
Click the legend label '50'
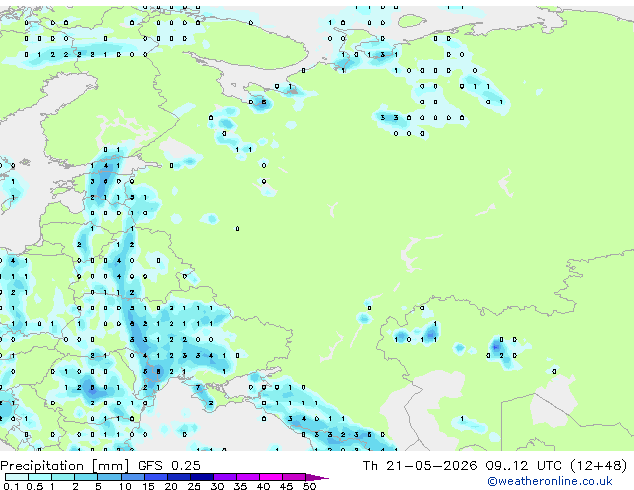[309, 486]
